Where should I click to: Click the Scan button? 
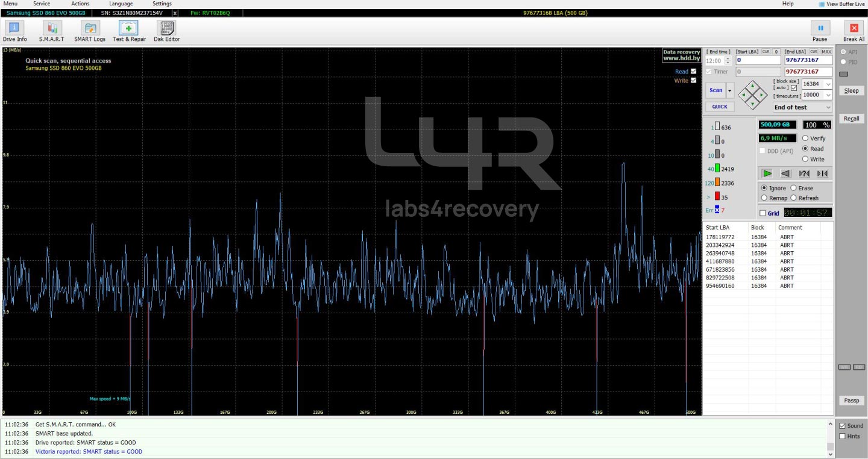pyautogui.click(x=715, y=90)
